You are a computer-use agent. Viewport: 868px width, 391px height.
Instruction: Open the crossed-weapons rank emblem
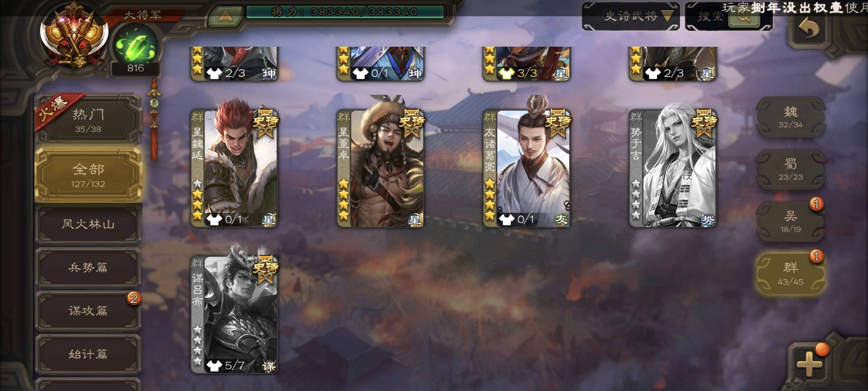[74, 36]
